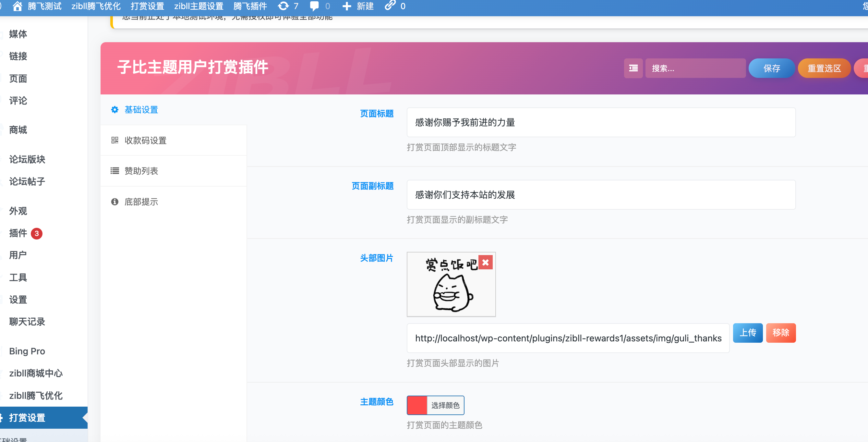Open 插件 with the red badge 3
Screen dimensions: 868x442
(x=18, y=233)
